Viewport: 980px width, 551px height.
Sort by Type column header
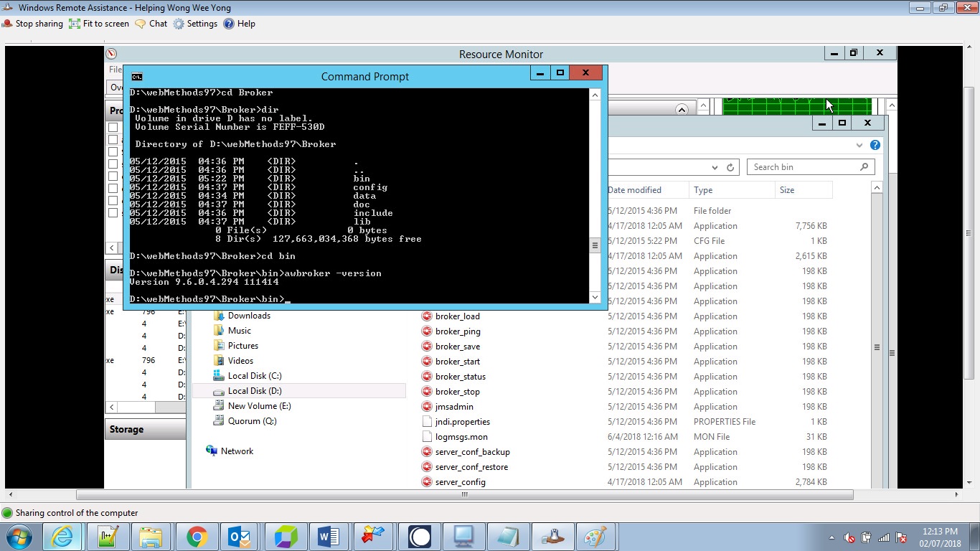[732, 190]
